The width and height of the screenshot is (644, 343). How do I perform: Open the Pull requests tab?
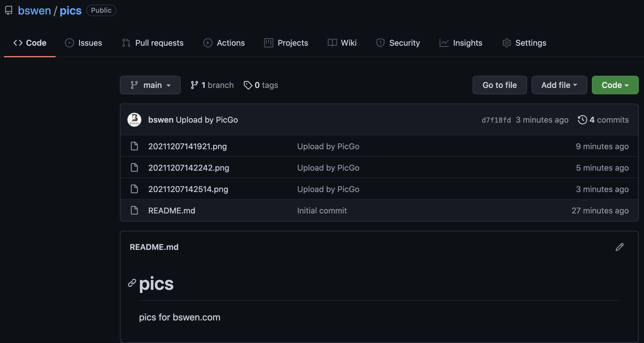coord(153,43)
